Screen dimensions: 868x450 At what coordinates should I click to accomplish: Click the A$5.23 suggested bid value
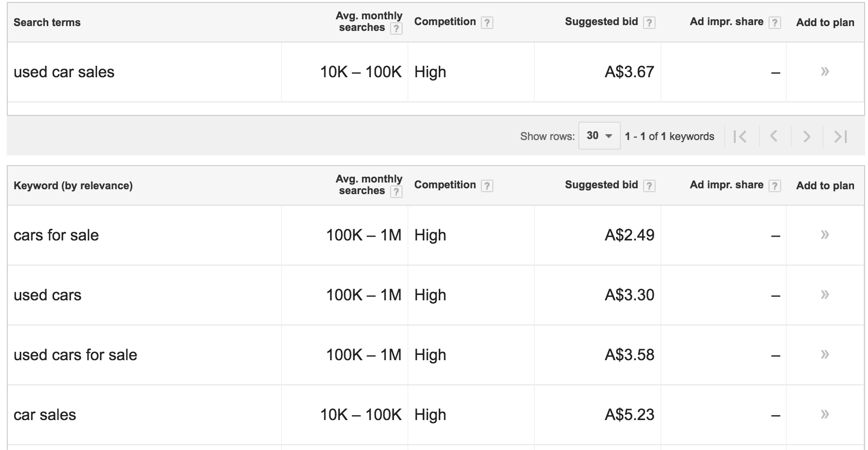[630, 415]
